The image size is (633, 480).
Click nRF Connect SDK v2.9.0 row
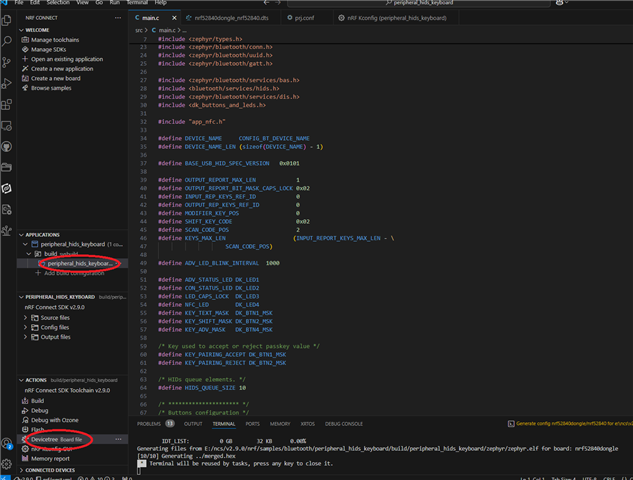[x=54, y=307]
